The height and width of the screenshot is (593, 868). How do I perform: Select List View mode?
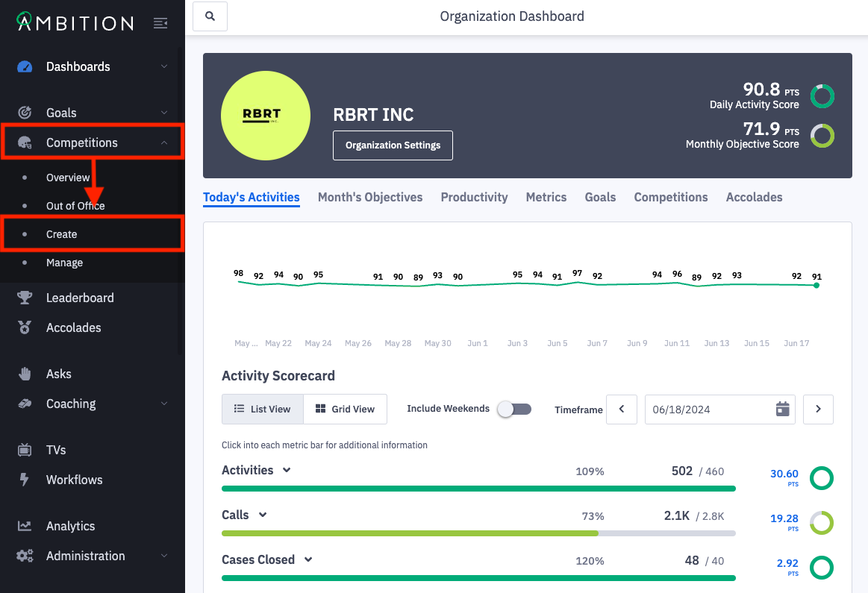click(x=263, y=409)
